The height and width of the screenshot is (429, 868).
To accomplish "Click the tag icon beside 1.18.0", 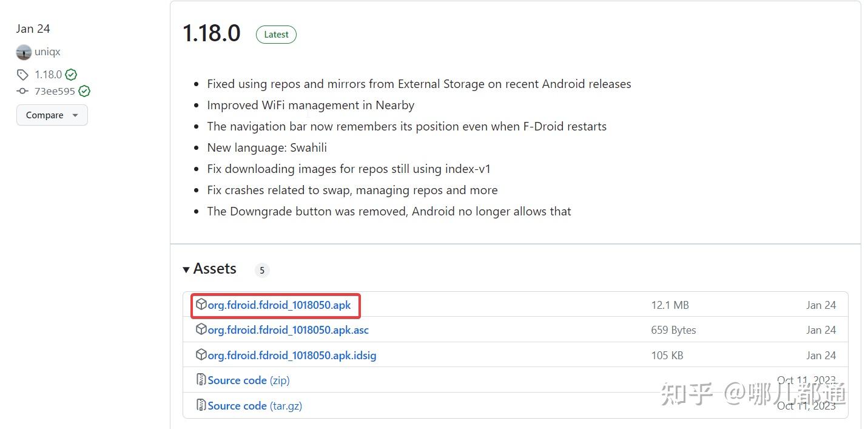I will tap(22, 75).
